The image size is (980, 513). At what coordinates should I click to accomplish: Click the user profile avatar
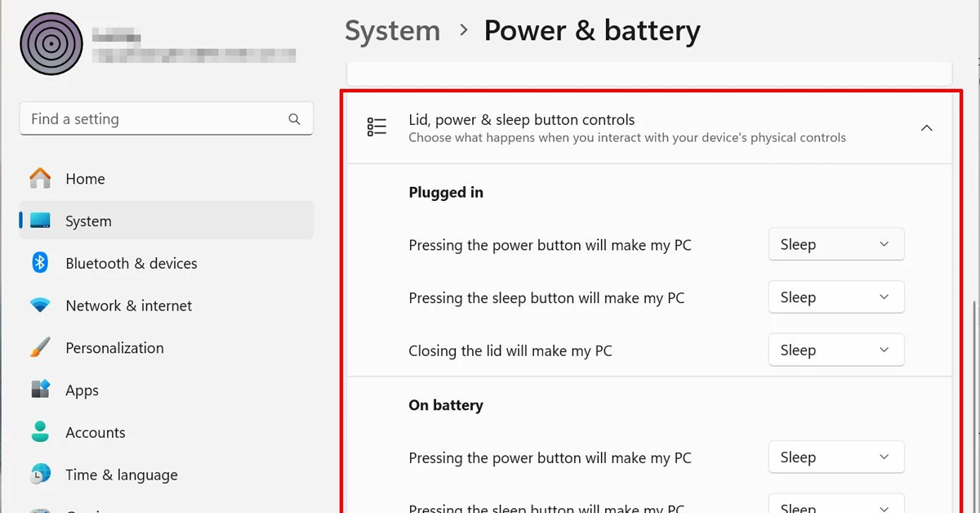(51, 44)
